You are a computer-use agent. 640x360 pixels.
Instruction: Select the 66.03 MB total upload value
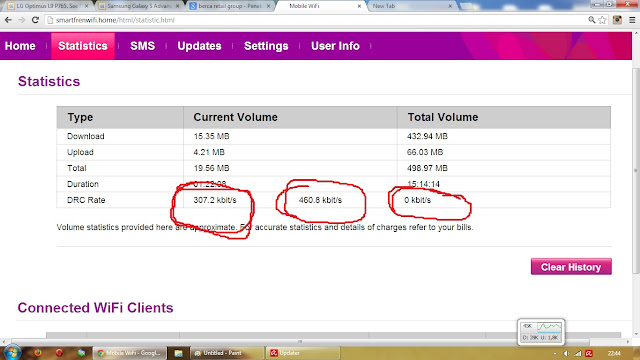(x=425, y=152)
